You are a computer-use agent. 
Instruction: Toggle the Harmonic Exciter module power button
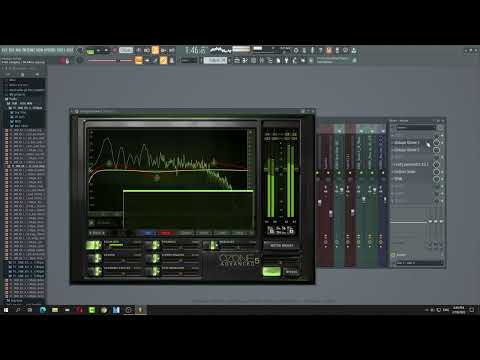(97, 271)
